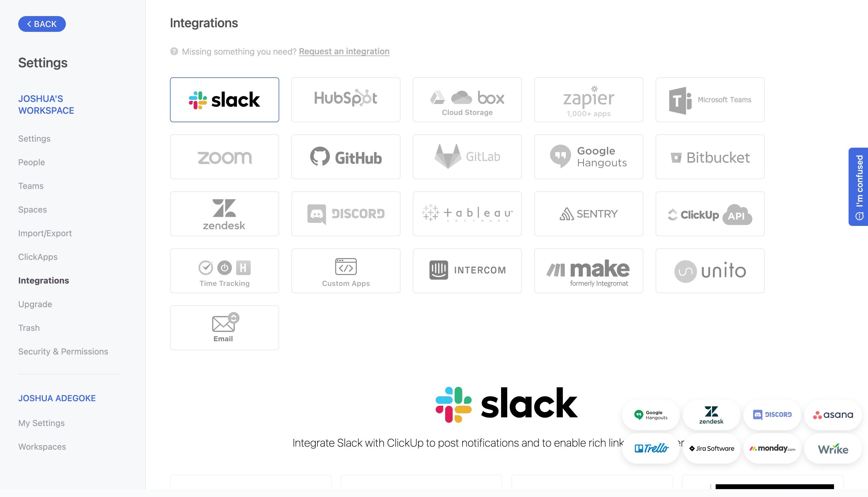
Task: Open the GitHub integration panel
Action: point(346,156)
